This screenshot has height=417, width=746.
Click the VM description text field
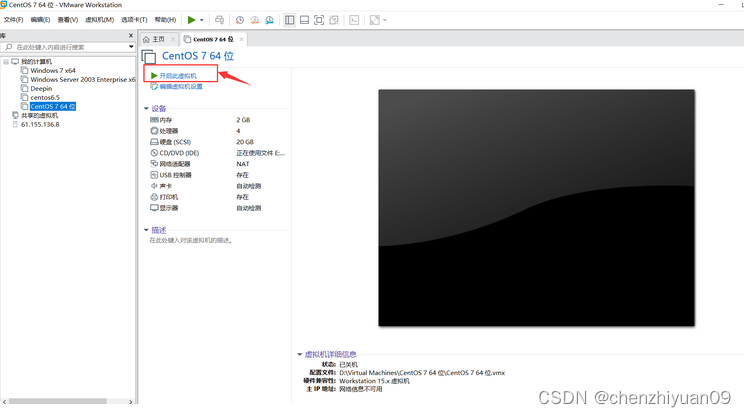191,240
